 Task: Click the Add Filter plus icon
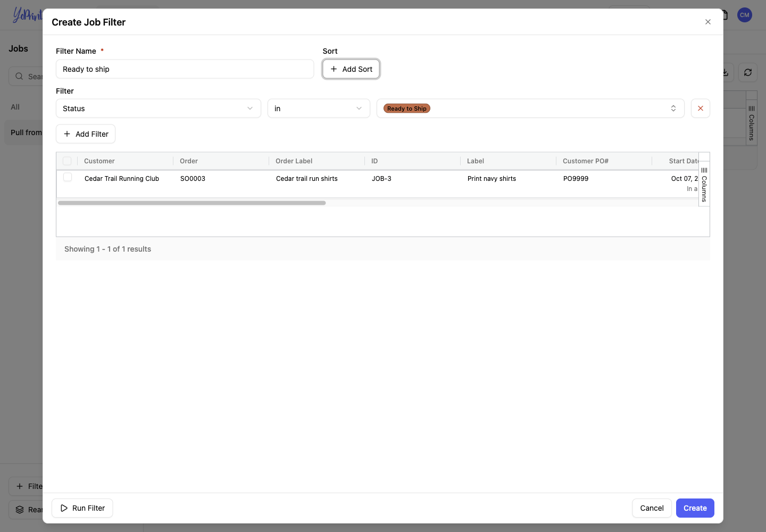tap(67, 134)
